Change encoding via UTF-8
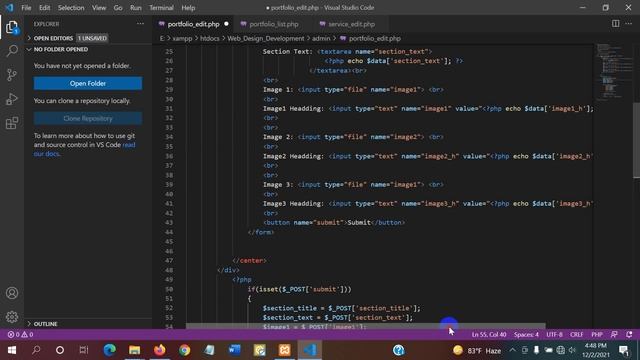Viewport: 640px width, 360px height. (554, 334)
